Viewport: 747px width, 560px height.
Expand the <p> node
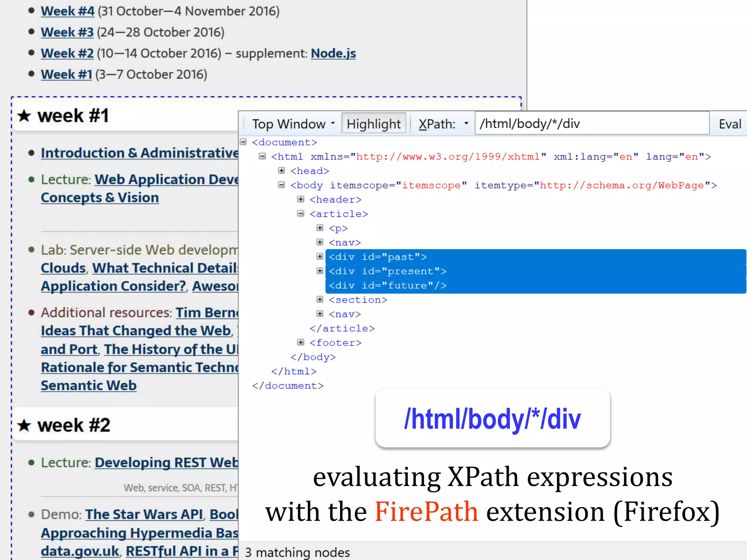320,228
